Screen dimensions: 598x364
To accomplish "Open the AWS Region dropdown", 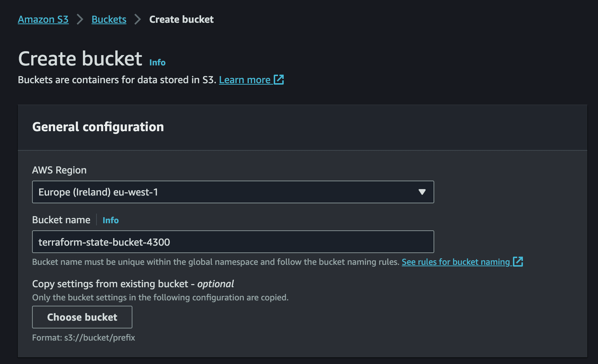I will click(x=233, y=192).
